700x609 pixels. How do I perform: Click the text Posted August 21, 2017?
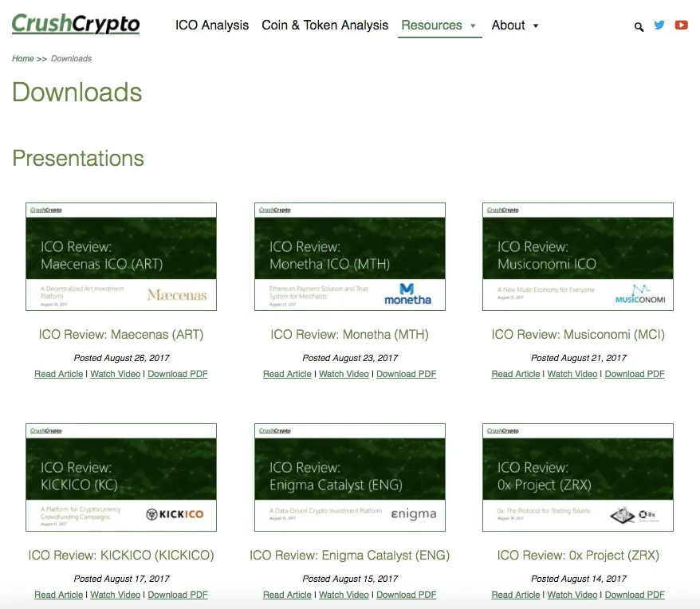[579, 358]
